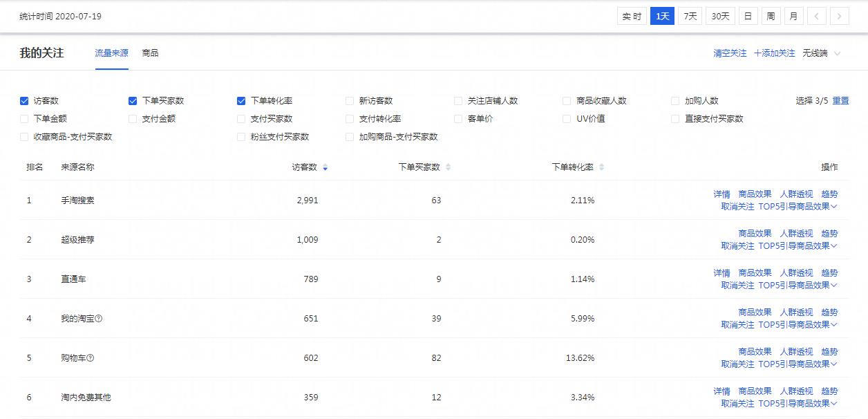Sort the table by 下单转化率 column
868x419 pixels.
[601, 167]
